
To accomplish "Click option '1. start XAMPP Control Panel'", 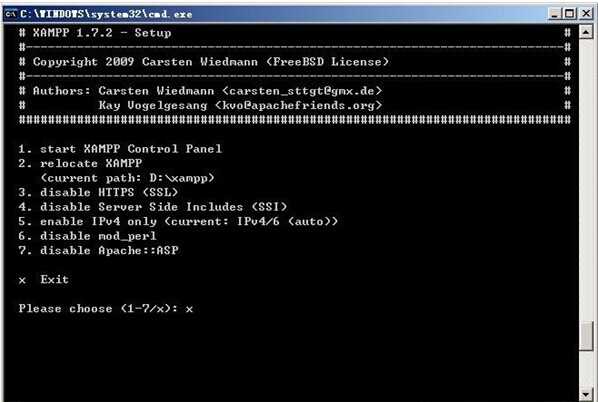I will 120,149.
